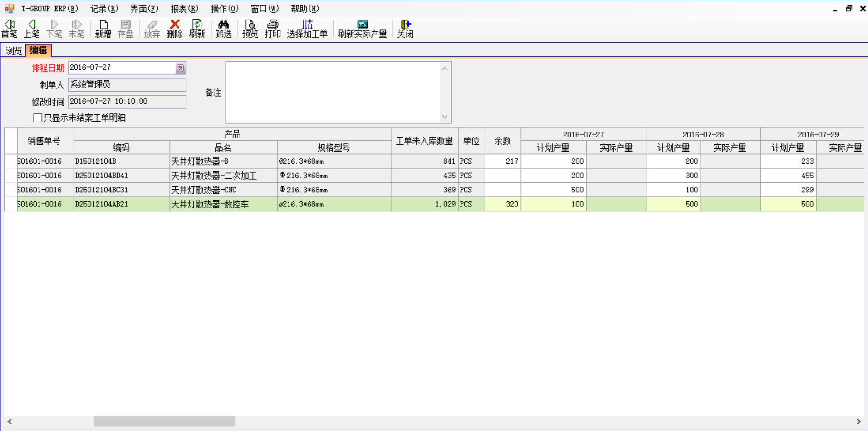Click row selector of D15012104B row

[10, 162]
